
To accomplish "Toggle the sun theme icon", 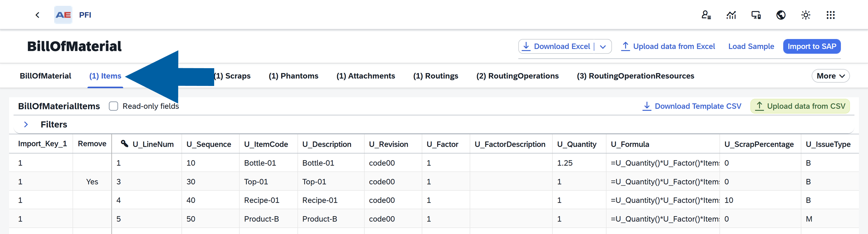I will 806,15.
